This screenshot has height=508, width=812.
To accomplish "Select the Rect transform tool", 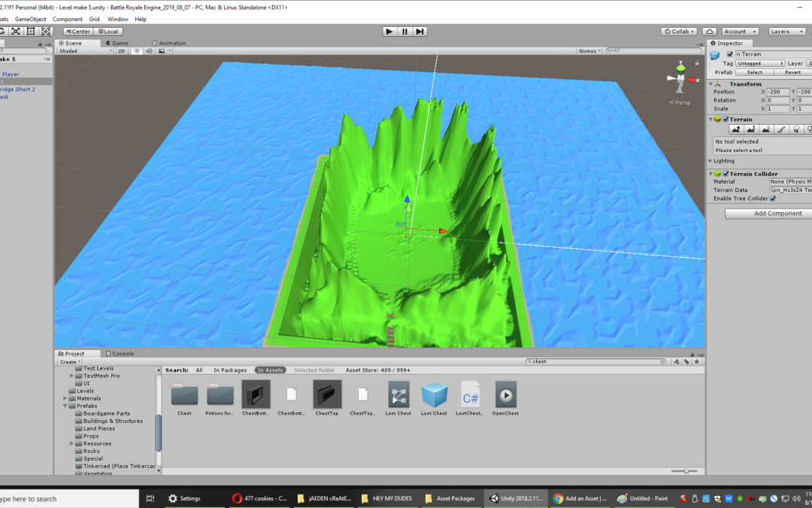I will point(31,32).
